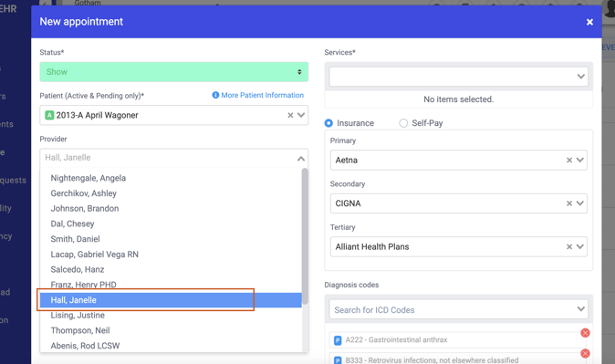Image resolution: width=615 pixels, height=364 pixels.
Task: Clear Alliant Health Plans tertiary insurance
Action: pos(569,246)
